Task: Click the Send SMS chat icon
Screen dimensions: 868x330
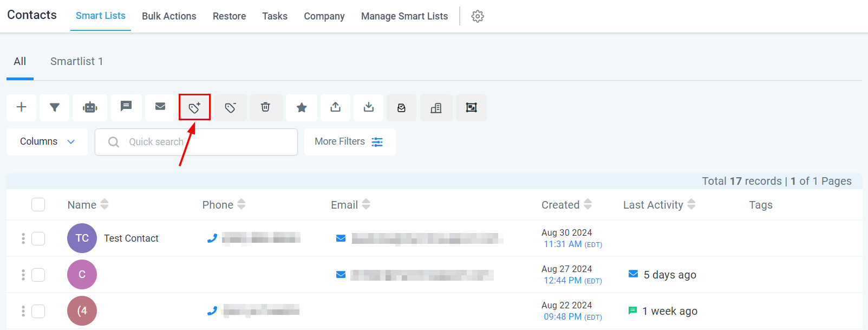Action: click(x=126, y=107)
